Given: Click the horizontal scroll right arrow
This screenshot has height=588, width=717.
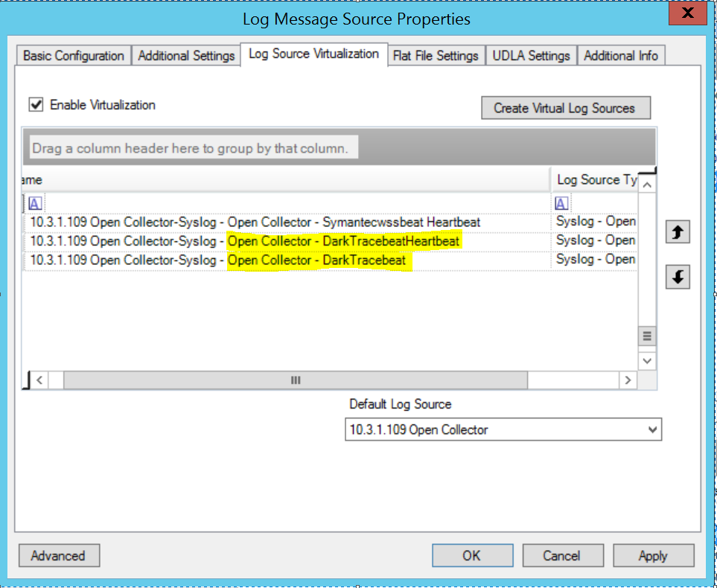Looking at the screenshot, I should coord(628,380).
